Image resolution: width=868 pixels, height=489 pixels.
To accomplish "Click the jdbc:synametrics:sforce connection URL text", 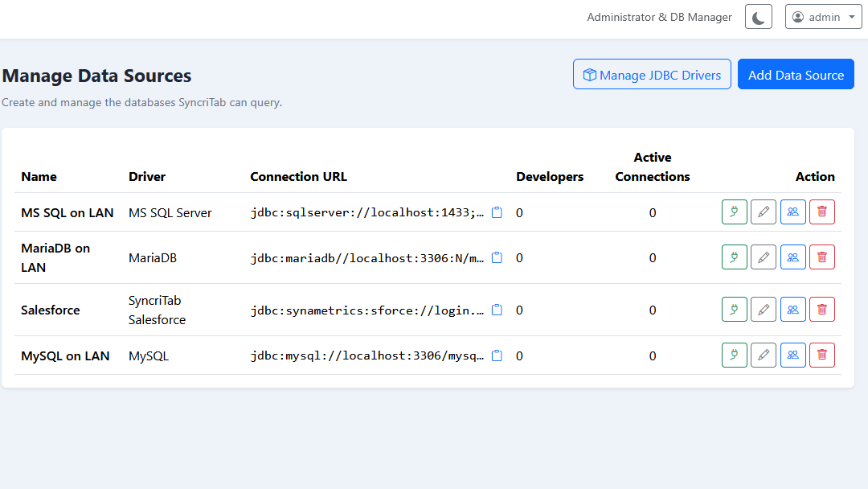I will pyautogui.click(x=367, y=310).
